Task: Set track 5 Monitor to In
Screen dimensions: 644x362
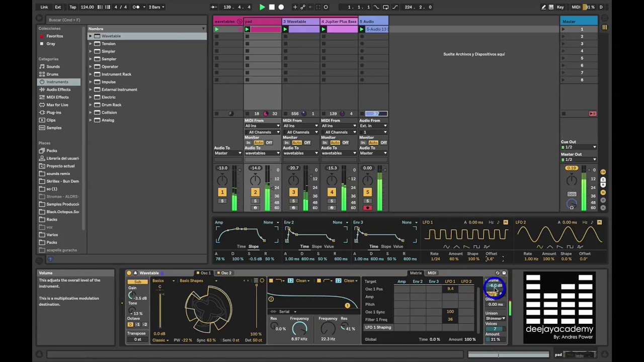Action: (x=363, y=143)
